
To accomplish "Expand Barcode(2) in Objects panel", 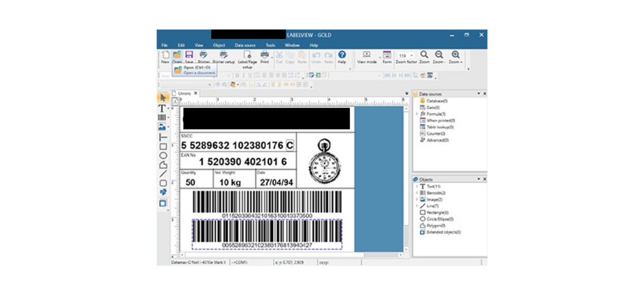I will (x=417, y=193).
